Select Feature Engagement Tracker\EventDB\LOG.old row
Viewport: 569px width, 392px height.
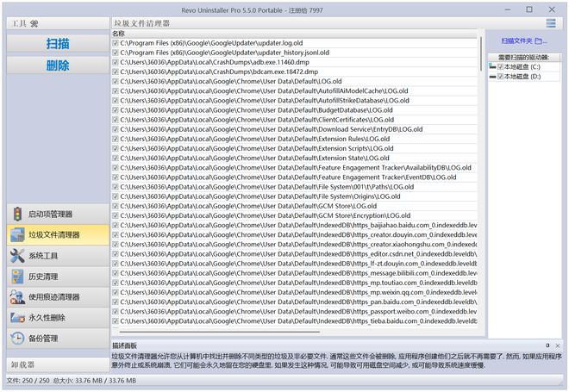coord(294,177)
